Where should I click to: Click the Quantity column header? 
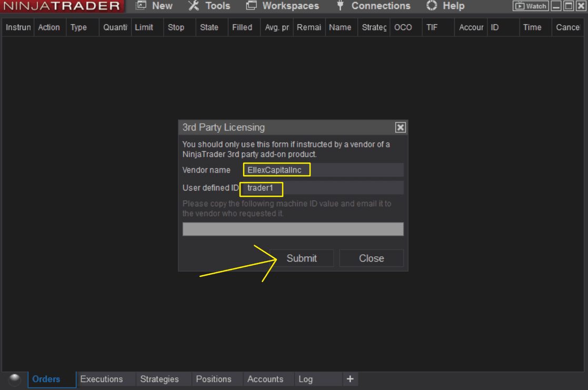pyautogui.click(x=115, y=27)
